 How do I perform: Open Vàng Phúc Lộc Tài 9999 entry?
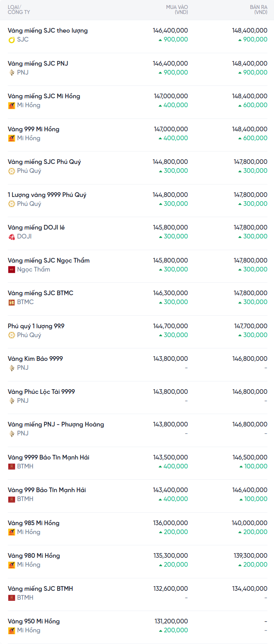[x=41, y=392]
